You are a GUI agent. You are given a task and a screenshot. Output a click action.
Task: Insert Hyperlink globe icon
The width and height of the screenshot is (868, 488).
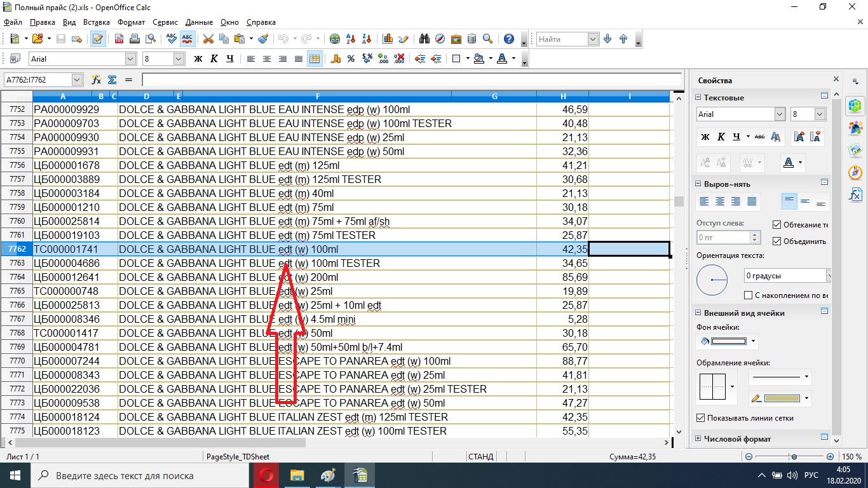click(335, 39)
